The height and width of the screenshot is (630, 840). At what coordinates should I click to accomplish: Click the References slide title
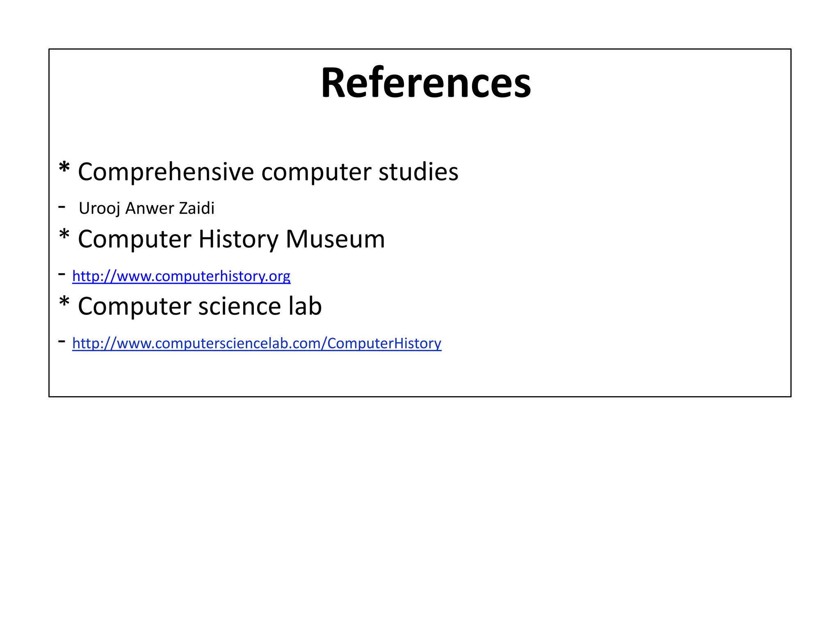[425, 82]
